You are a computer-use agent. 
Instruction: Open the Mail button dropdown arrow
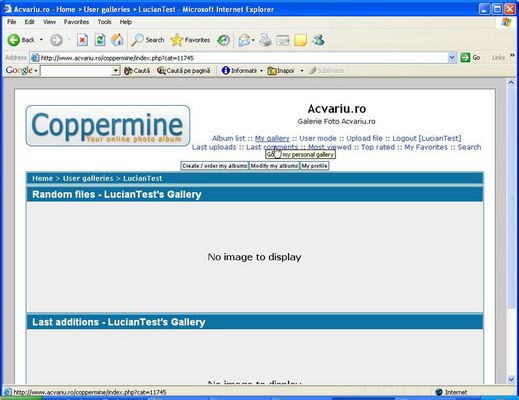coord(253,40)
